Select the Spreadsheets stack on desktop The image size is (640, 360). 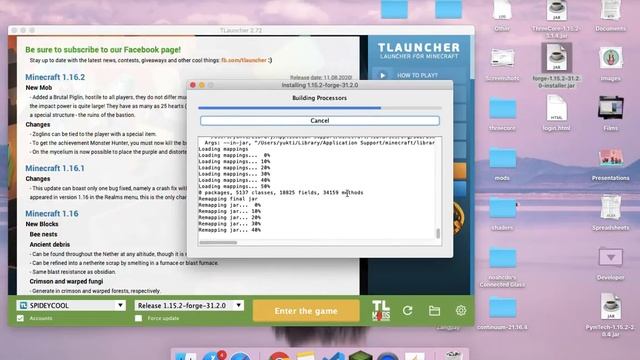(610, 212)
